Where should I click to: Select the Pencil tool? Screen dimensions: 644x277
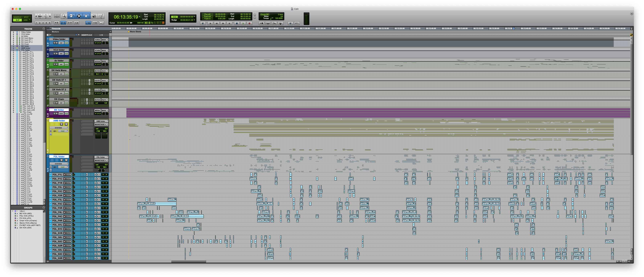click(101, 16)
